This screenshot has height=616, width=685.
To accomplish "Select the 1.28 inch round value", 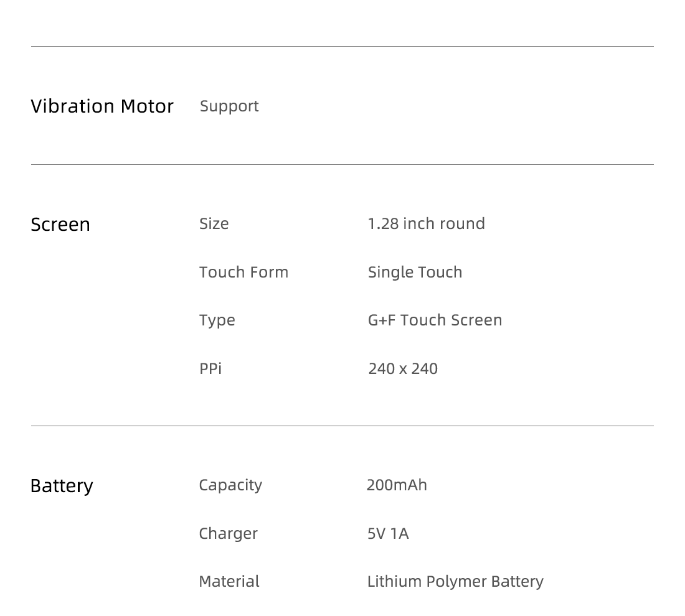I will pos(427,223).
